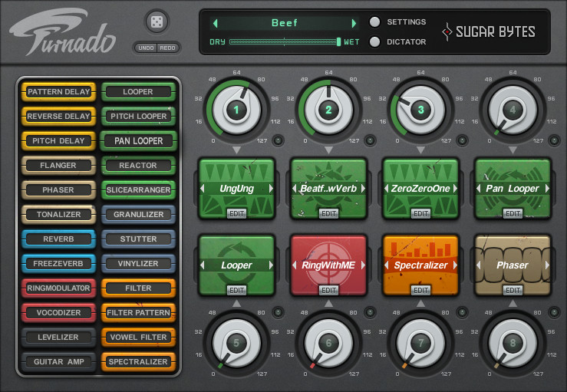
Task: Toggle the small LED above knob 7
Action: [x=462, y=312]
